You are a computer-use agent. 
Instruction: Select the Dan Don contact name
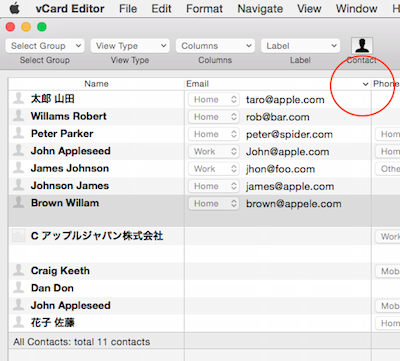click(x=52, y=288)
